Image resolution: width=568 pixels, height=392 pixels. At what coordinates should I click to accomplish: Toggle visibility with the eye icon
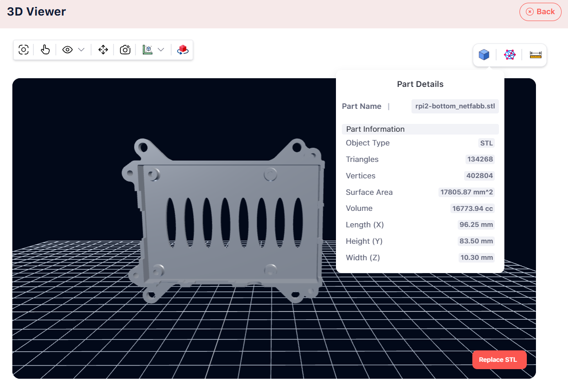(x=68, y=50)
